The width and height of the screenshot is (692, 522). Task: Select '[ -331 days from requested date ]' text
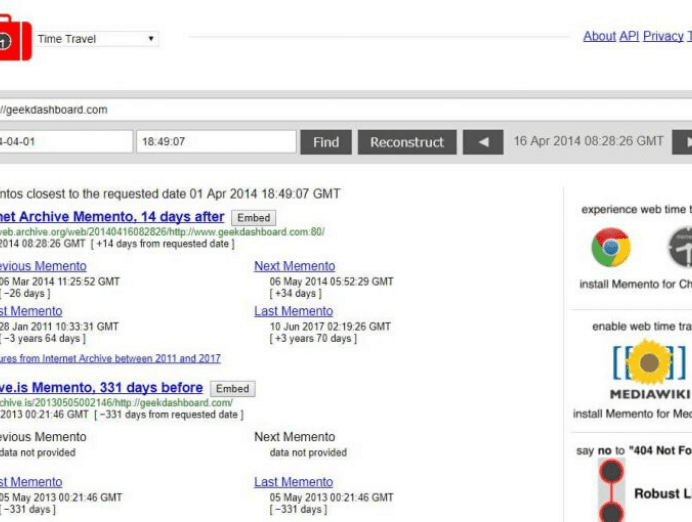click(169, 415)
